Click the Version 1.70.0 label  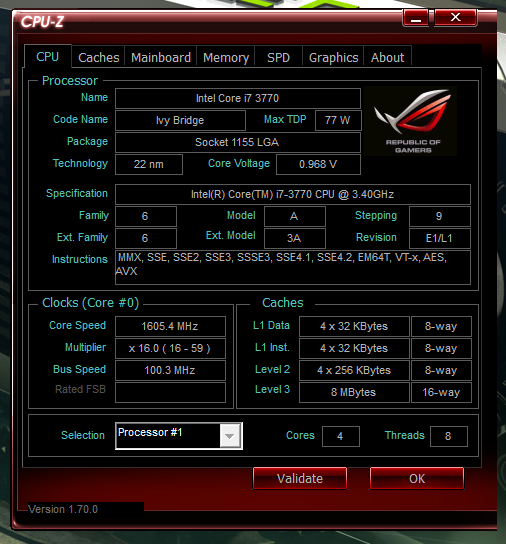click(63, 509)
